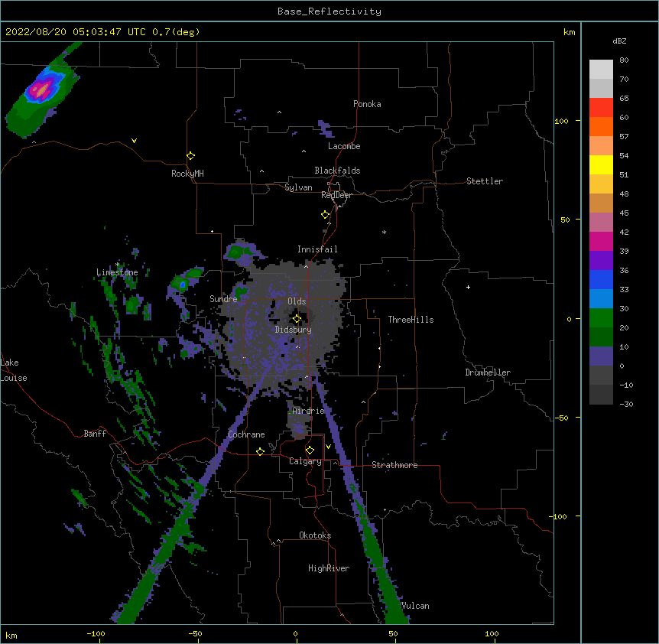Click the Okotoks label
Viewport: 659px width, 644px height.
tap(315, 535)
